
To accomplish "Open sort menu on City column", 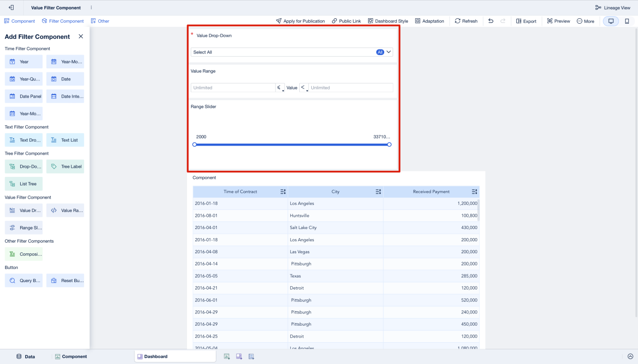I will [378, 192].
